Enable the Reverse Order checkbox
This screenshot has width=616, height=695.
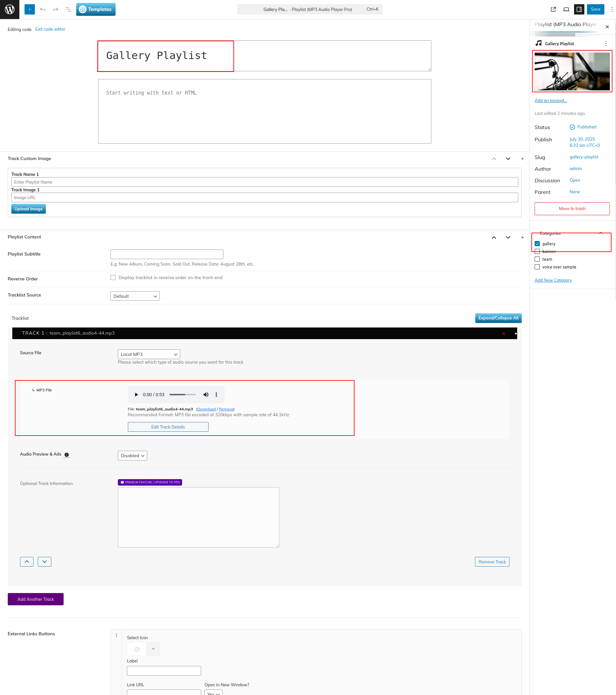[x=113, y=277]
